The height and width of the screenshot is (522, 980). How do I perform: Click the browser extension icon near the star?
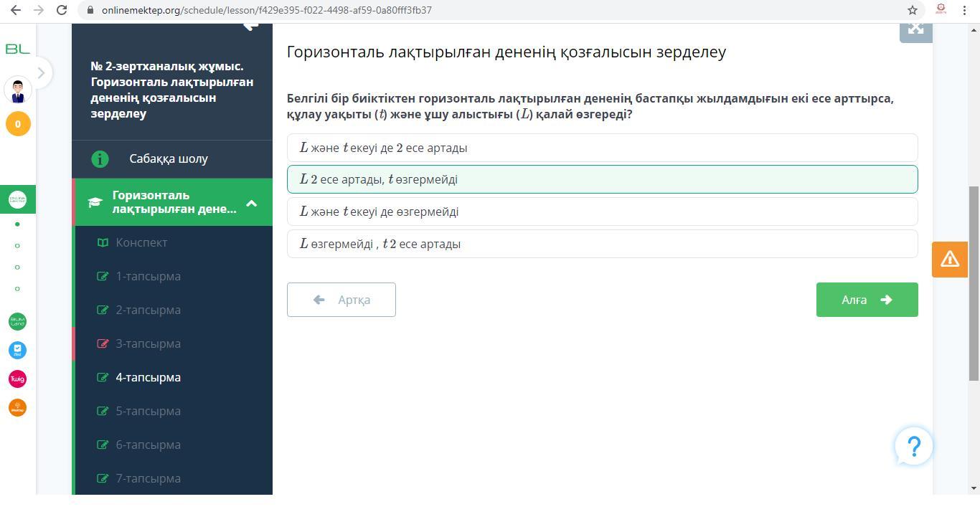click(x=941, y=9)
